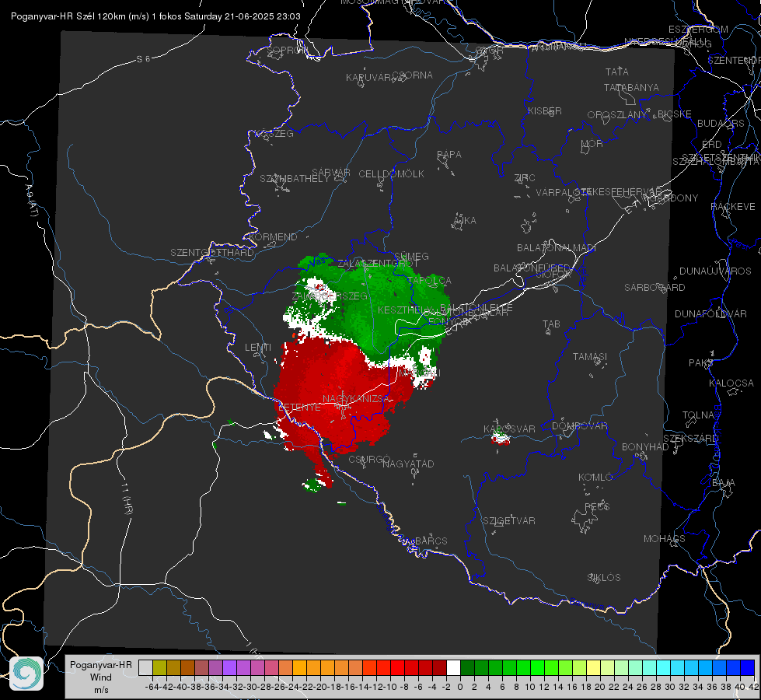The width and height of the screenshot is (761, 700).
Task: Click the BARCS label
Action: [431, 541]
